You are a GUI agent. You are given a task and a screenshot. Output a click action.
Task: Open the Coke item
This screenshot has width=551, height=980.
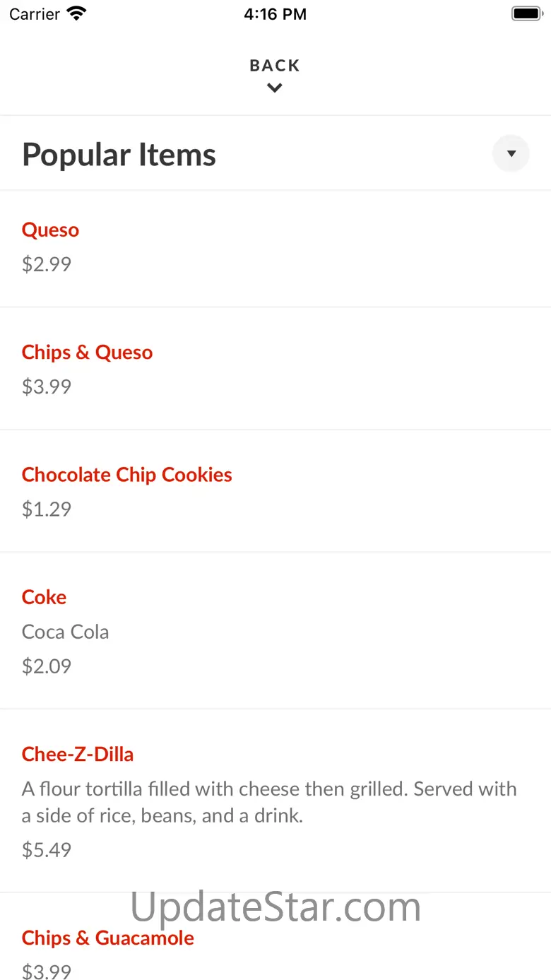tap(44, 598)
